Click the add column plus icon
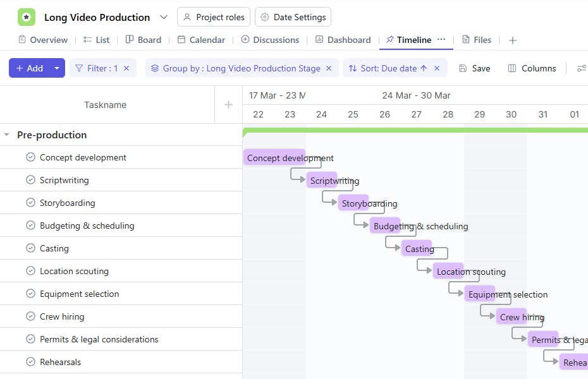The height and width of the screenshot is (379, 588). pyautogui.click(x=229, y=105)
